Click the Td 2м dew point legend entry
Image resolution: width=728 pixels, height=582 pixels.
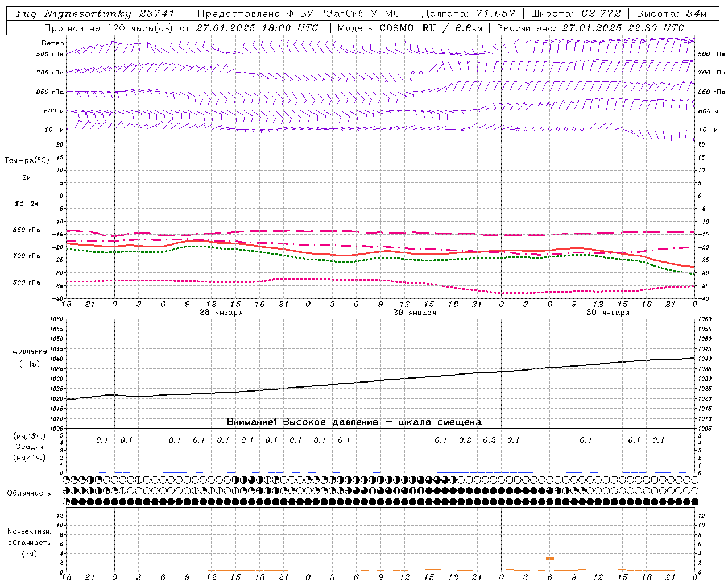(27, 203)
